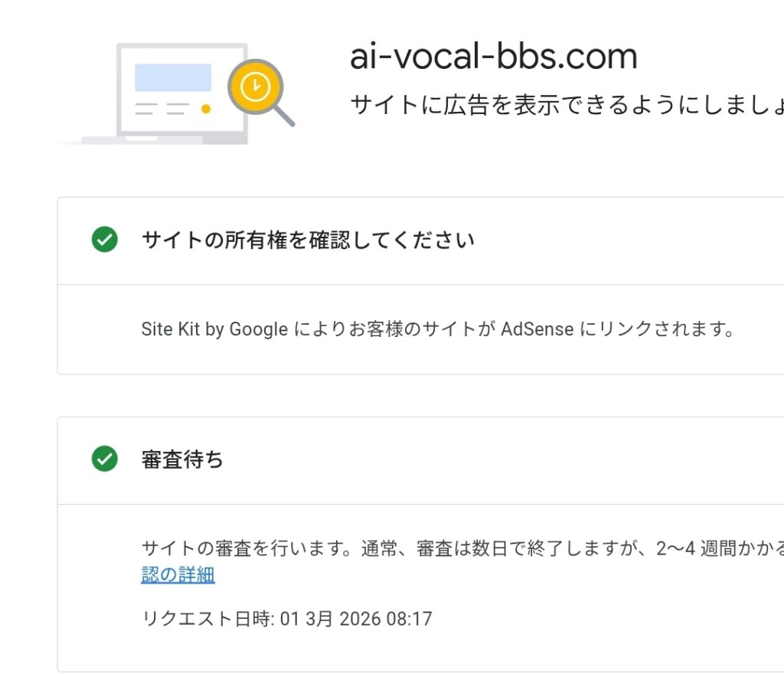Image resolution: width=784 pixels, height=674 pixels.
Task: Click the magnifying glass handle
Action: 284,116
